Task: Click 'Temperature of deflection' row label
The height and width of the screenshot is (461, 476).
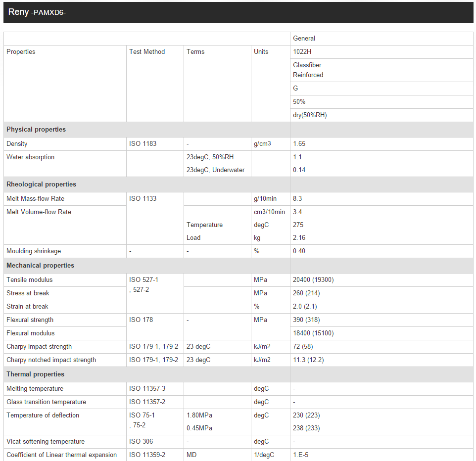Action: (x=43, y=415)
